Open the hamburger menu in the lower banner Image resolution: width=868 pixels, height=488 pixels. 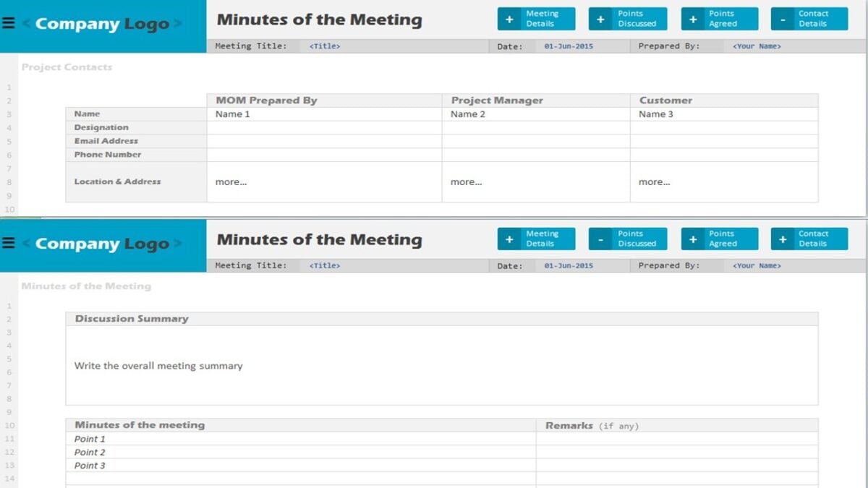pos(9,241)
